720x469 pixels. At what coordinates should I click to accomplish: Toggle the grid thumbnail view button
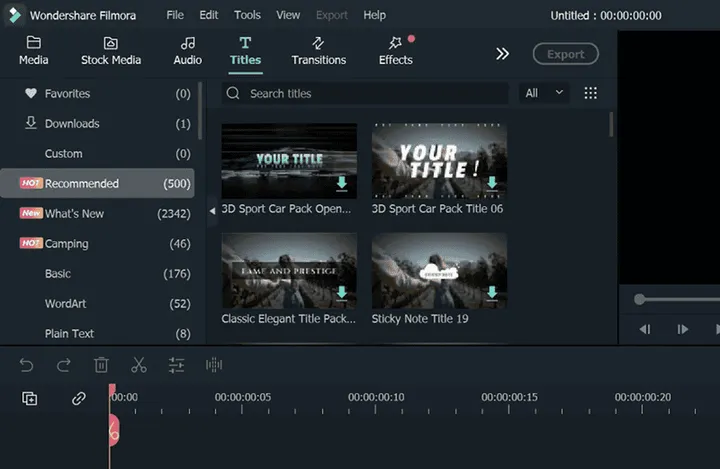point(591,93)
